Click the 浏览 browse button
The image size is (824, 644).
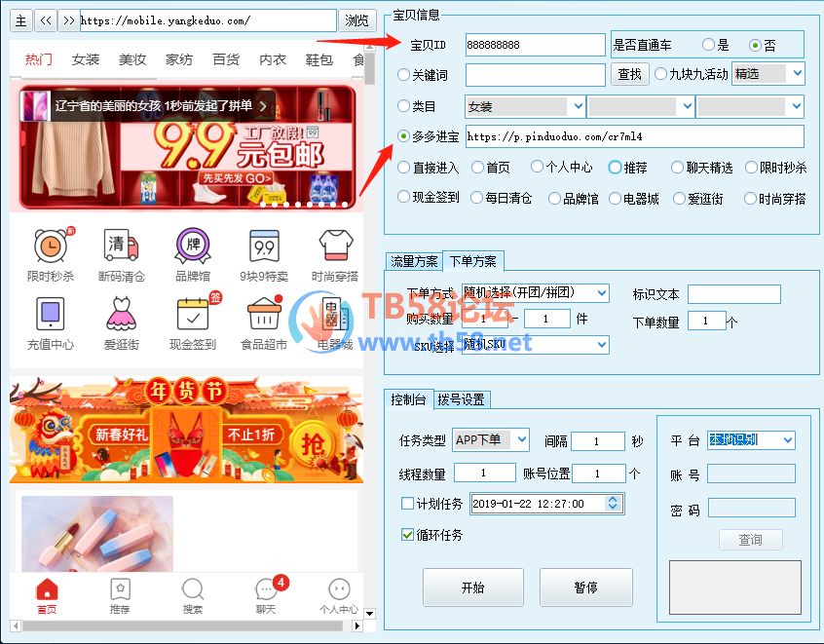pos(356,20)
